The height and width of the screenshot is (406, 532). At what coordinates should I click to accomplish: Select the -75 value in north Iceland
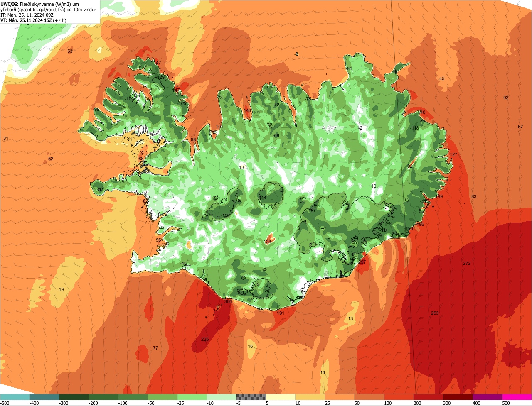pos(308,99)
